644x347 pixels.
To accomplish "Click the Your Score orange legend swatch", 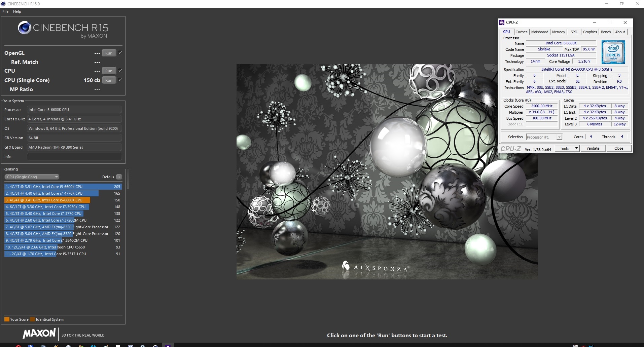I will pyautogui.click(x=7, y=319).
